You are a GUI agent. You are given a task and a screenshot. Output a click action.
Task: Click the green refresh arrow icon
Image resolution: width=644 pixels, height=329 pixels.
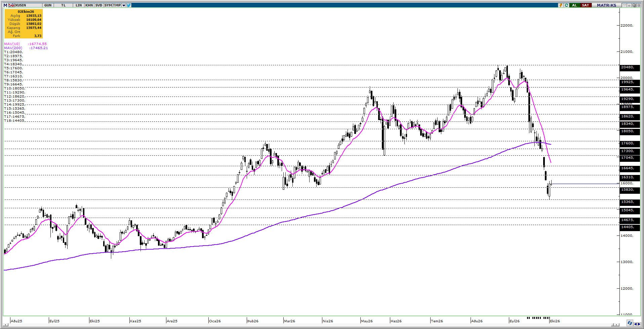coord(566,5)
